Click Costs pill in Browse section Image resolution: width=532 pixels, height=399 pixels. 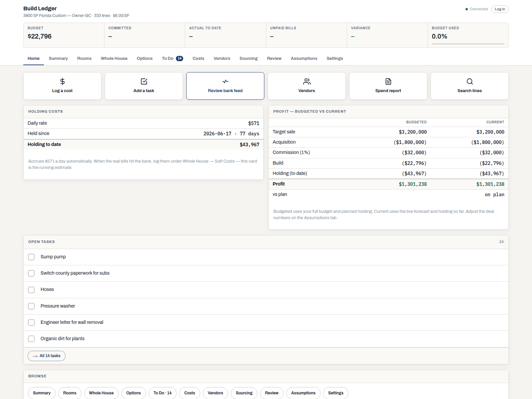(190, 393)
